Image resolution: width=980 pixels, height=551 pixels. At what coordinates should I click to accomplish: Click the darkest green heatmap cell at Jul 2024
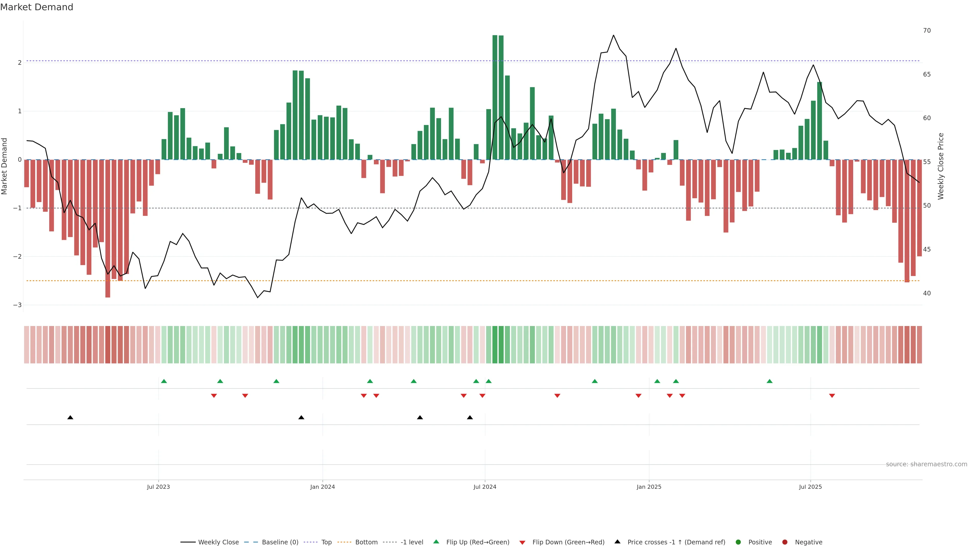coord(495,345)
